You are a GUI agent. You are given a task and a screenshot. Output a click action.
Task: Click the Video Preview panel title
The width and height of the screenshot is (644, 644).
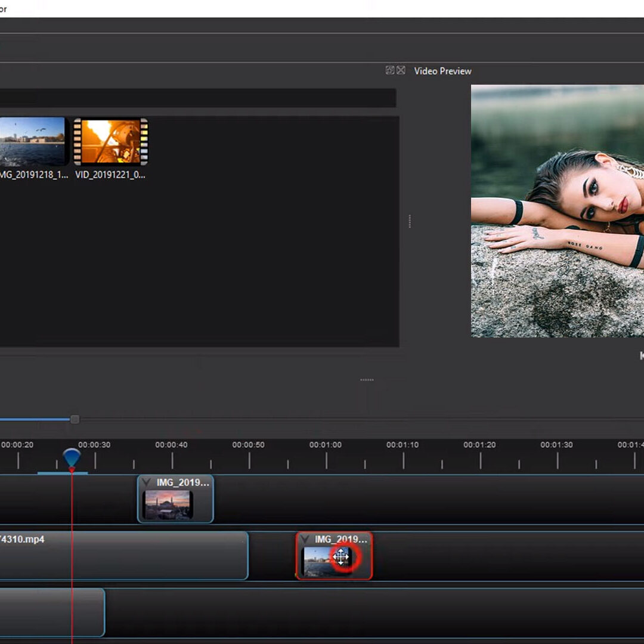(x=442, y=71)
